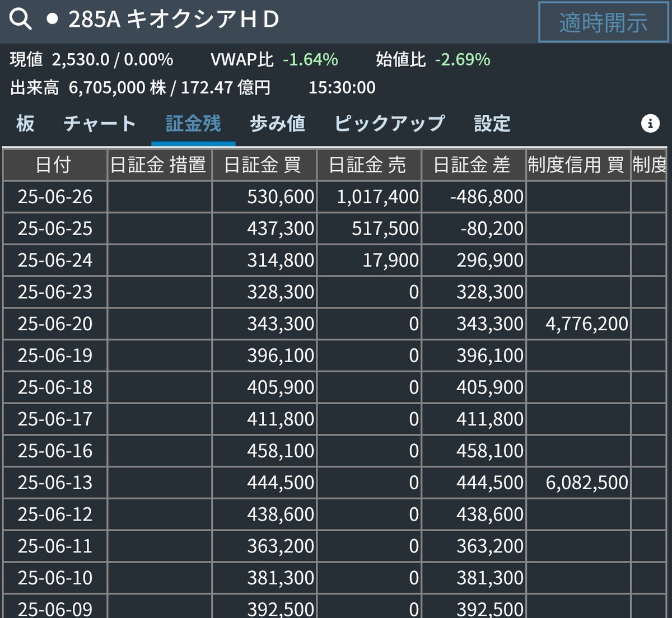Go to the ピックアップ tab
The width and height of the screenshot is (672, 618).
[x=390, y=123]
